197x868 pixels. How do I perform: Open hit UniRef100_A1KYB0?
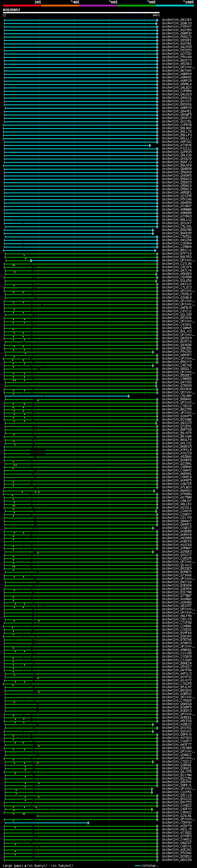[x=177, y=30]
